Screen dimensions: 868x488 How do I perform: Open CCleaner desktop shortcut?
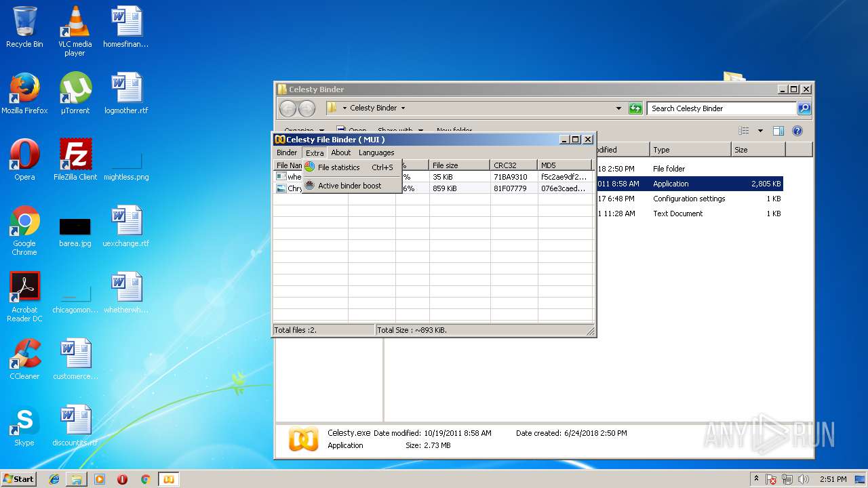click(24, 359)
